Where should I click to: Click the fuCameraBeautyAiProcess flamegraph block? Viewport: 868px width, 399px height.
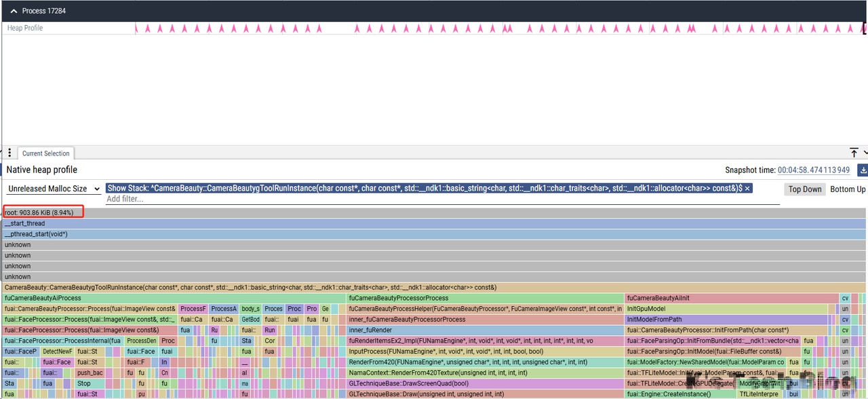pos(174,298)
